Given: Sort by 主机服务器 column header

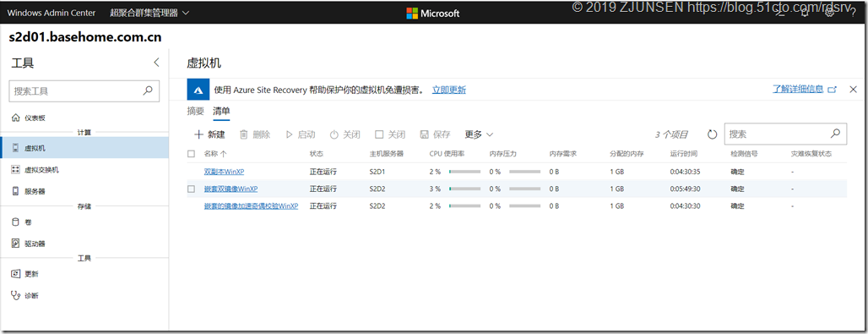Looking at the screenshot, I should 387,154.
